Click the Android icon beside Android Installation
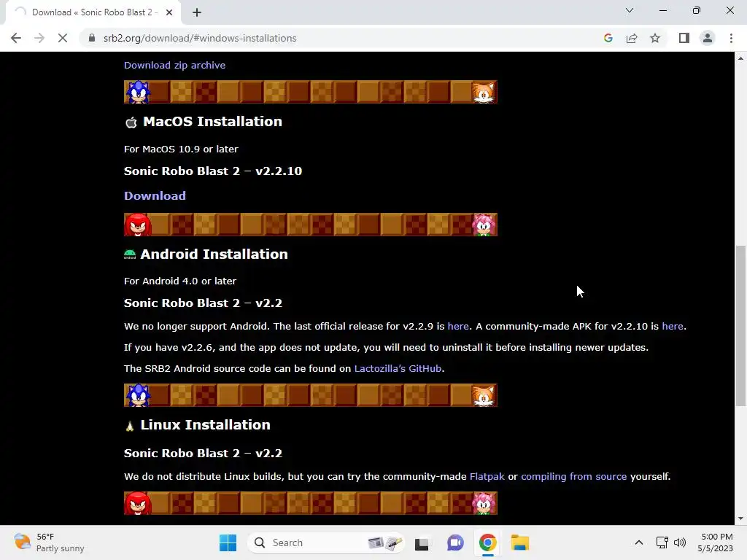Screen dimensions: 747x560 (130, 254)
